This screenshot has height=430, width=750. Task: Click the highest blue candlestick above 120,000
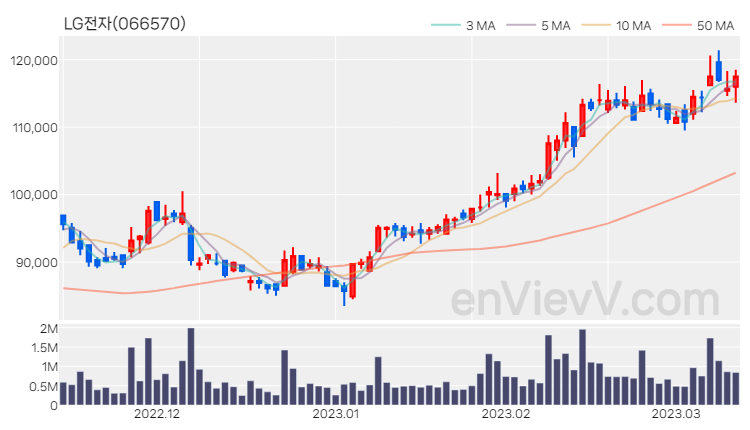[x=718, y=70]
